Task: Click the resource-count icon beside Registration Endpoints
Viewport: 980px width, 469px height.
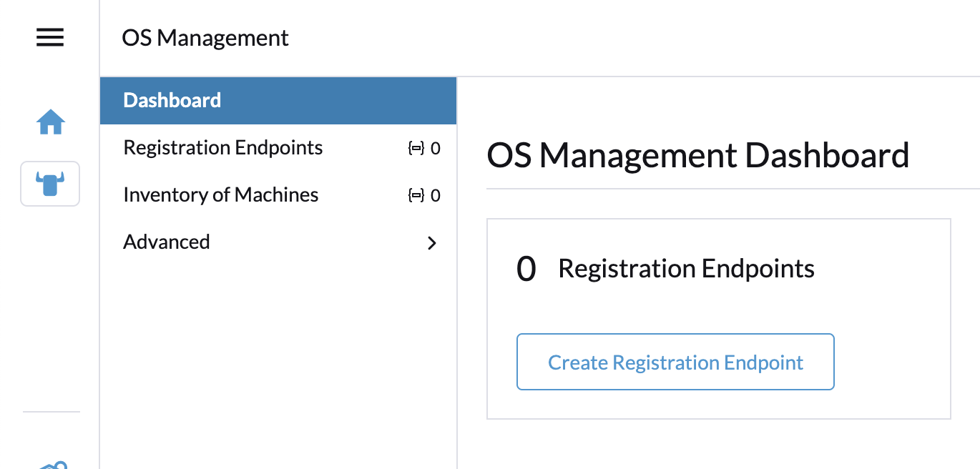Action: tap(416, 149)
